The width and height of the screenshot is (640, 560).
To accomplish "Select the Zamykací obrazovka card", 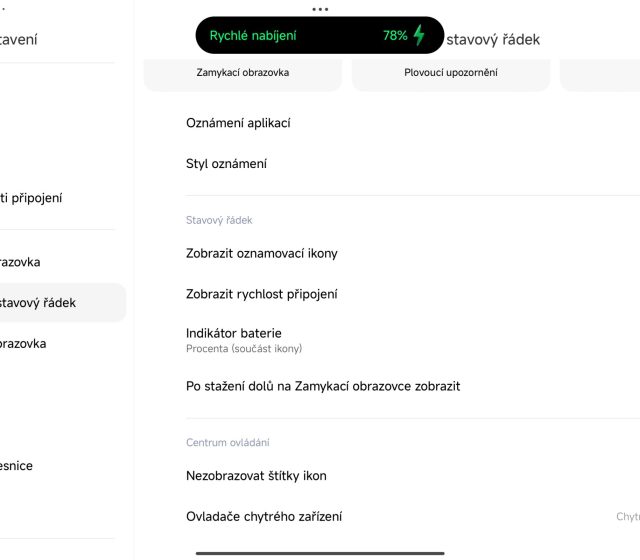I will point(243,73).
